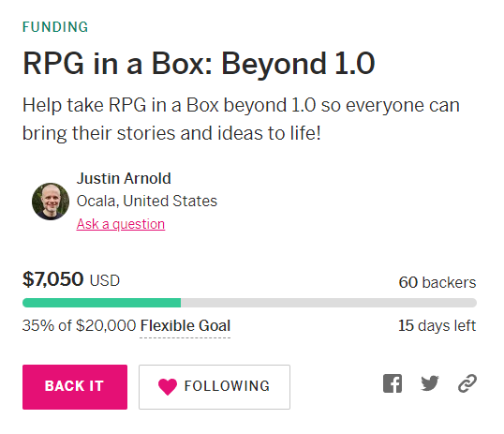Click Justin Arnold's profile photo
The width and height of the screenshot is (504, 434).
coord(51,202)
